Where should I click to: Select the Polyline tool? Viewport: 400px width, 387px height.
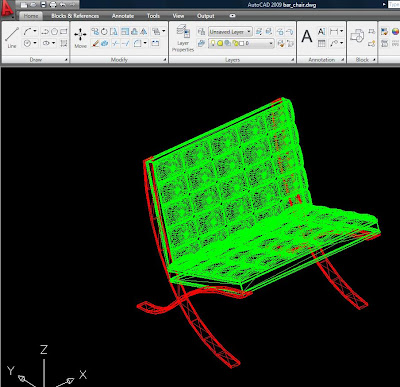point(45,32)
